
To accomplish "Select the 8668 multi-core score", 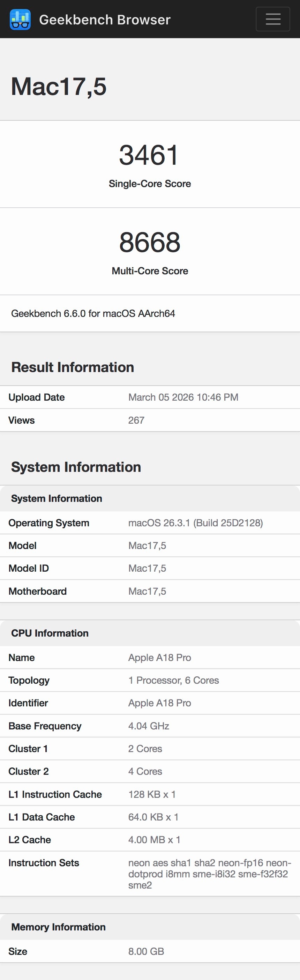I will (149, 242).
